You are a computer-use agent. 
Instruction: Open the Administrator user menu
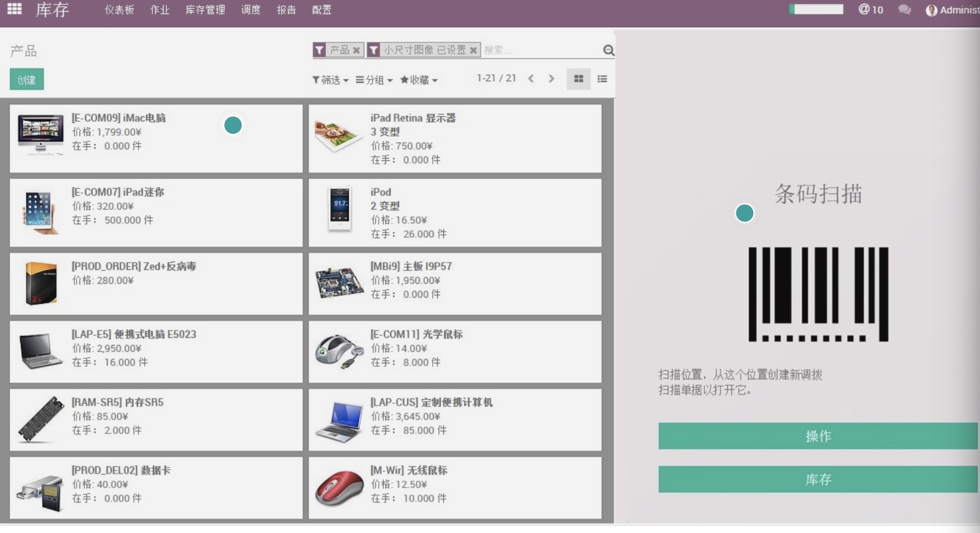952,10
